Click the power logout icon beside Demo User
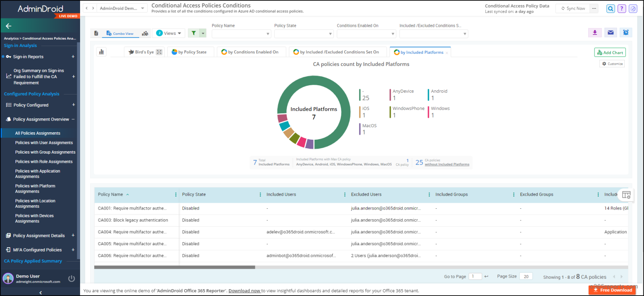 tap(72, 278)
